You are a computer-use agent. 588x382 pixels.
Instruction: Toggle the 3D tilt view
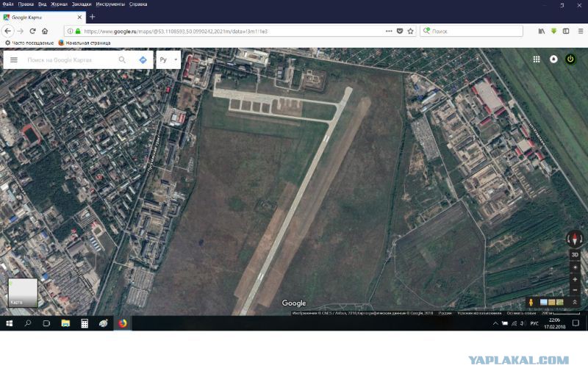coord(575,255)
